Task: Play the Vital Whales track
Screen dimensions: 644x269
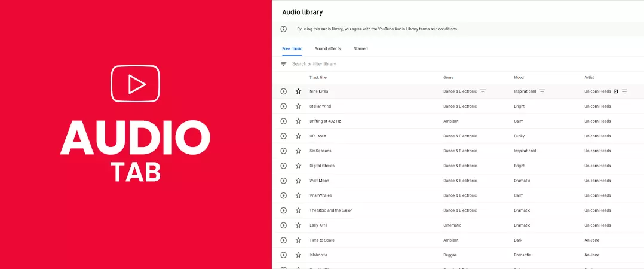Action: (x=283, y=195)
